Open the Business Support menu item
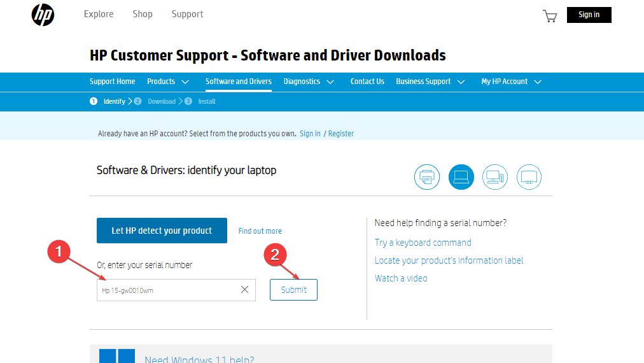This screenshot has width=644, height=363. coord(423,82)
